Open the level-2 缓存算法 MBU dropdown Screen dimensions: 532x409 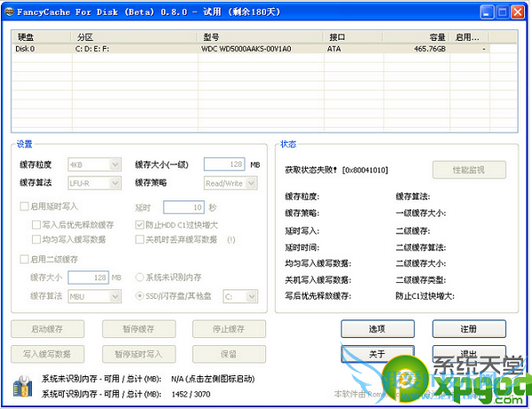pyautogui.click(x=95, y=296)
